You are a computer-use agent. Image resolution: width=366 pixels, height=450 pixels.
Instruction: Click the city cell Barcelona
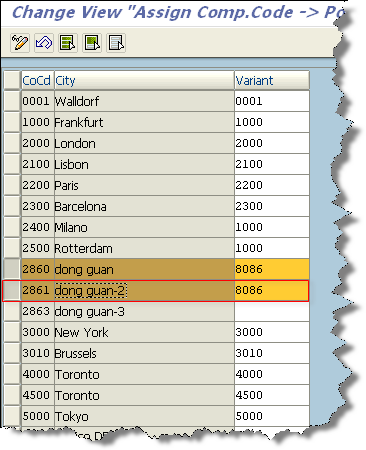click(144, 206)
